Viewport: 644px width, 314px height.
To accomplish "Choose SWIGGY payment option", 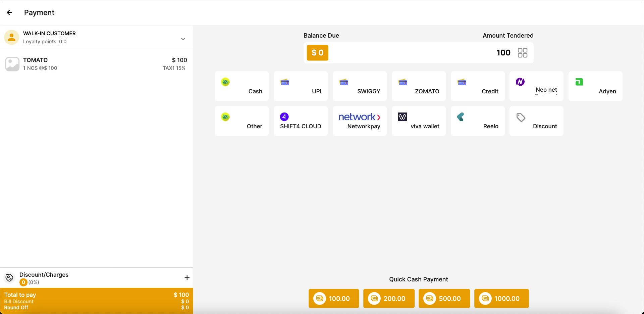I will pyautogui.click(x=360, y=86).
